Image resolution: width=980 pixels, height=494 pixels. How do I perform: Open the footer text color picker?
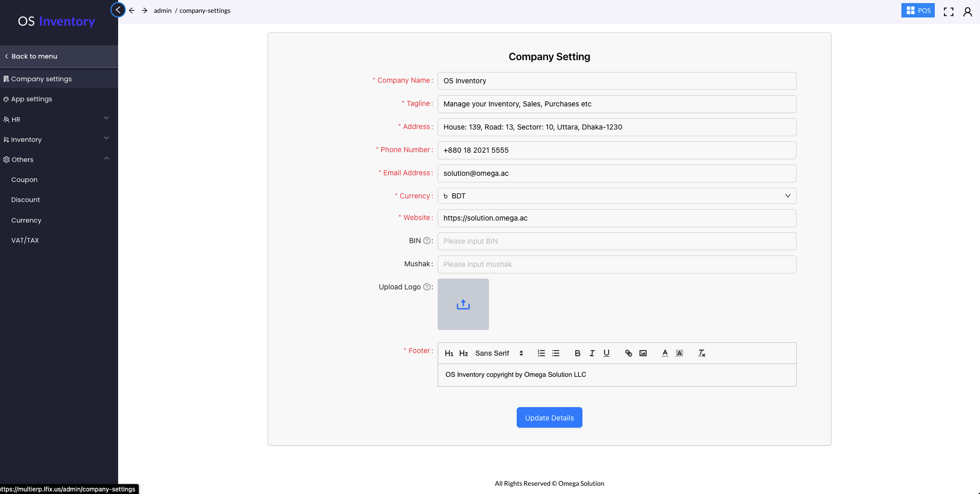pyautogui.click(x=665, y=353)
